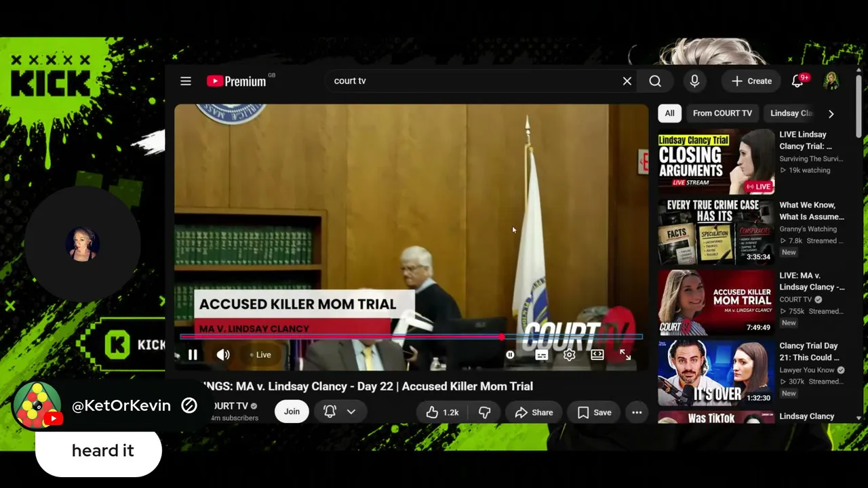The width and height of the screenshot is (868, 488).
Task: Enter full screen mode
Action: click(x=625, y=354)
